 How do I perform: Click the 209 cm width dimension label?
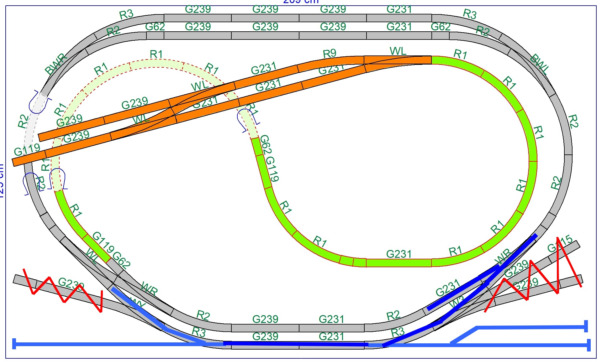tap(301, 2)
